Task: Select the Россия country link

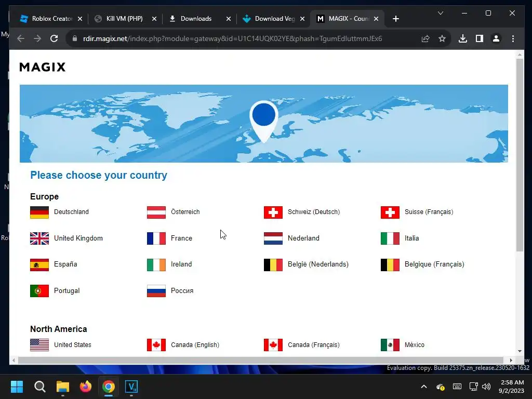Action: (182, 291)
